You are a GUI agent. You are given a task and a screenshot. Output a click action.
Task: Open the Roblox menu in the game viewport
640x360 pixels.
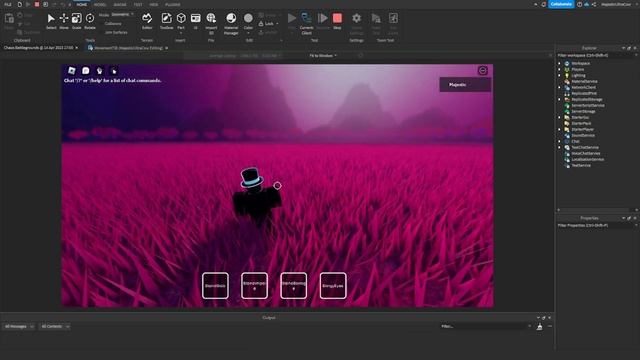point(72,71)
